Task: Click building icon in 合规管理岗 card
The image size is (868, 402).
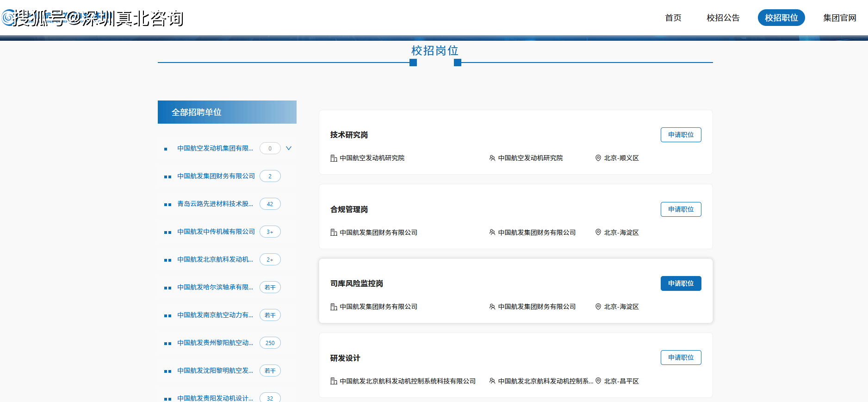Action: 334,232
